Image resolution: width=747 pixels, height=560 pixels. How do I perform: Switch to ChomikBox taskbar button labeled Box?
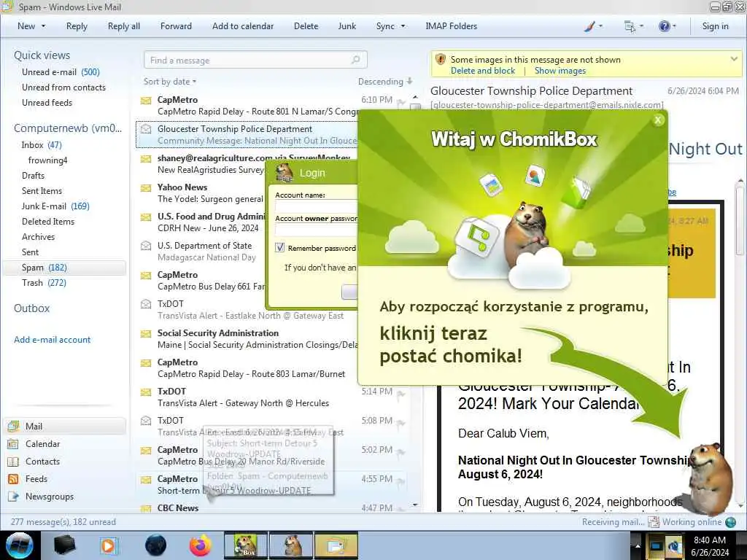coord(245,545)
